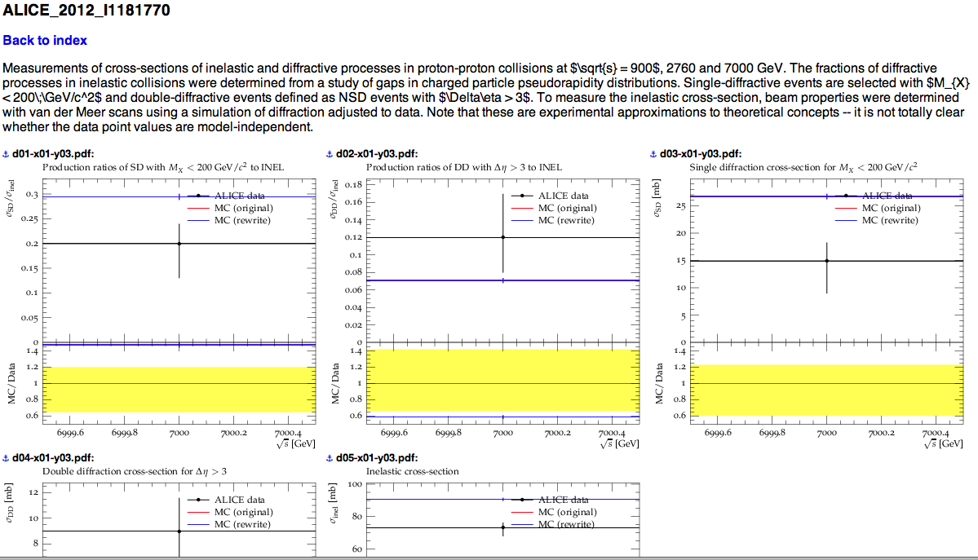Click the anchor icon beside d05-x01-y03.pdf
The width and height of the screenshot is (978, 560).
(330, 458)
